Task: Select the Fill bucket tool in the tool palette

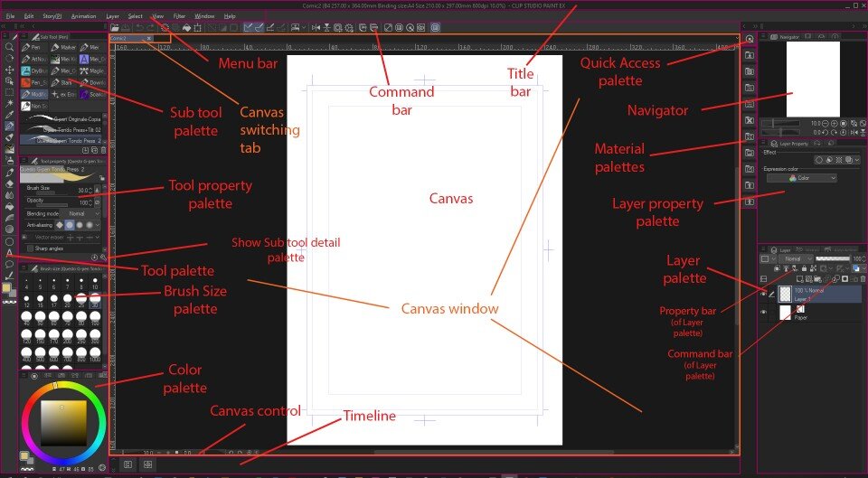Action: [9, 206]
